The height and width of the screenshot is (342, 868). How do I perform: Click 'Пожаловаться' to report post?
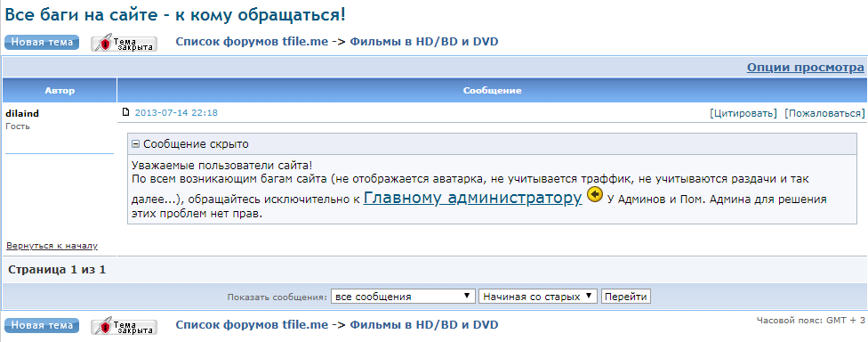pos(824,114)
